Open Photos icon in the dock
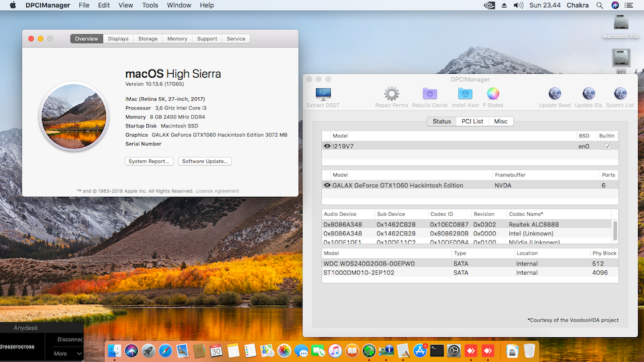The image size is (644, 362). point(284,351)
